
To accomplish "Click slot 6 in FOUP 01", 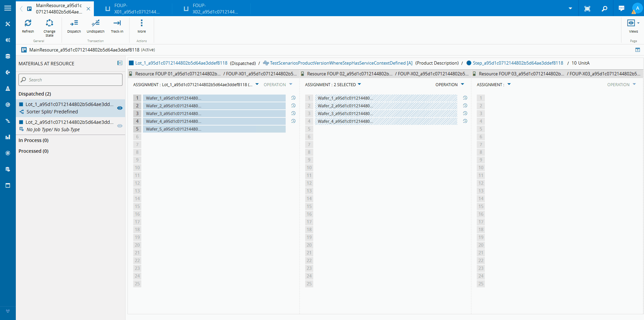I will pos(137,137).
